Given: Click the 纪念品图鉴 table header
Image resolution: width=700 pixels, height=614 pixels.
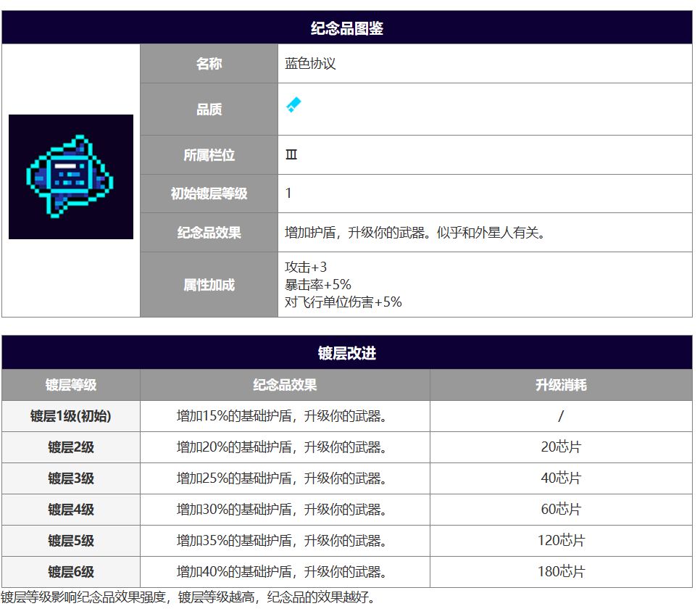Looking at the screenshot, I should 347,28.
